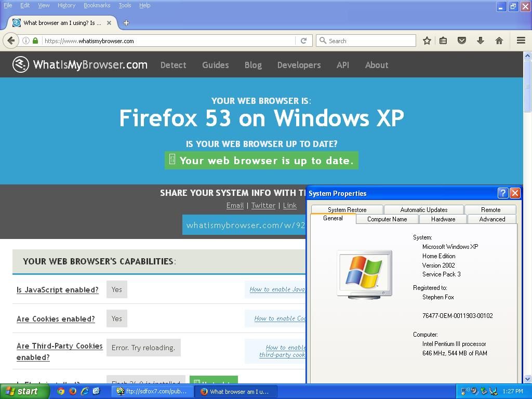Image resolution: width=532 pixels, height=399 pixels.
Task: Click 'What browser am I u...' taskbar button
Action: pyautogui.click(x=236, y=392)
